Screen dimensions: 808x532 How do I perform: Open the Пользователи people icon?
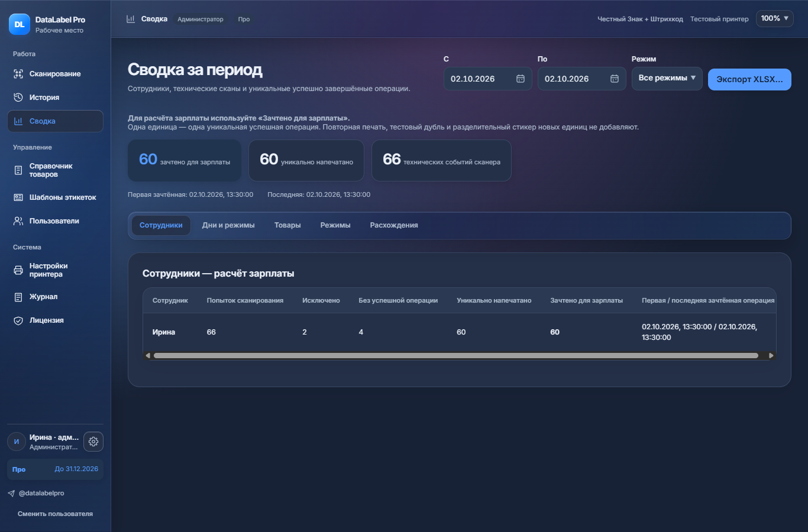[x=18, y=221]
